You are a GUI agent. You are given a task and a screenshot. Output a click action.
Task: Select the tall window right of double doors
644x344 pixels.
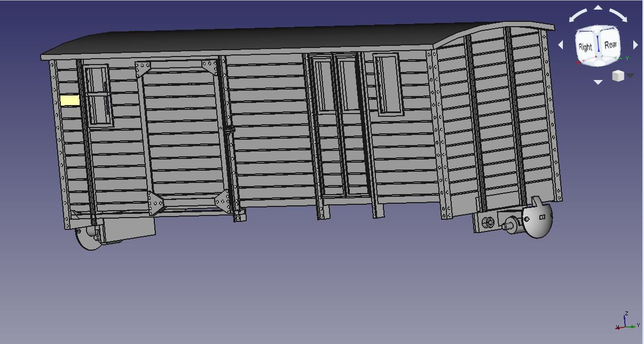[x=387, y=83]
